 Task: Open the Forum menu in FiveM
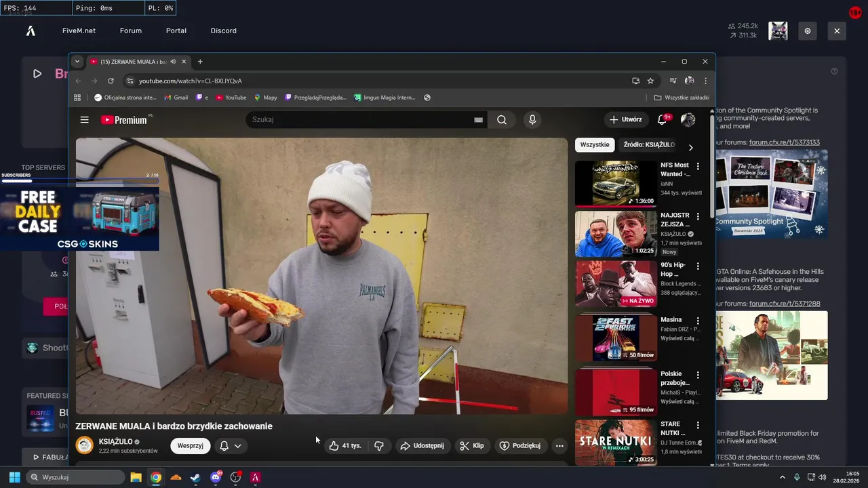pos(131,30)
